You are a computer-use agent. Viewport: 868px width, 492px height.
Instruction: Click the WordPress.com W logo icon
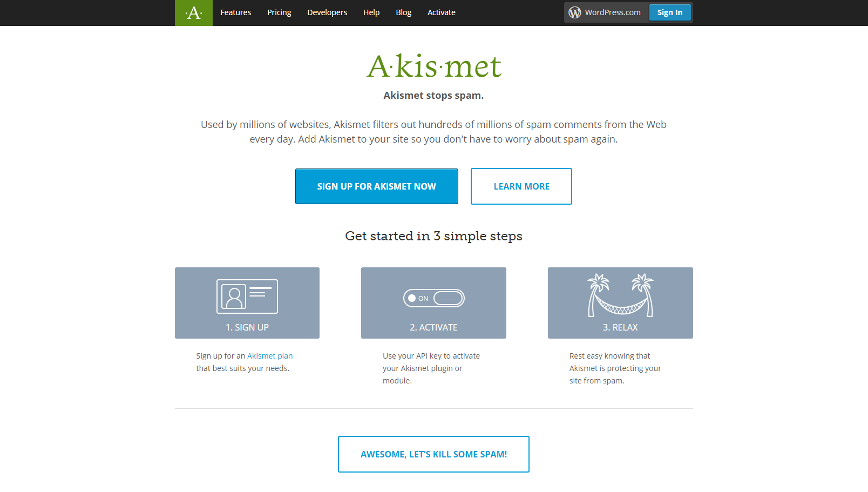(x=575, y=12)
